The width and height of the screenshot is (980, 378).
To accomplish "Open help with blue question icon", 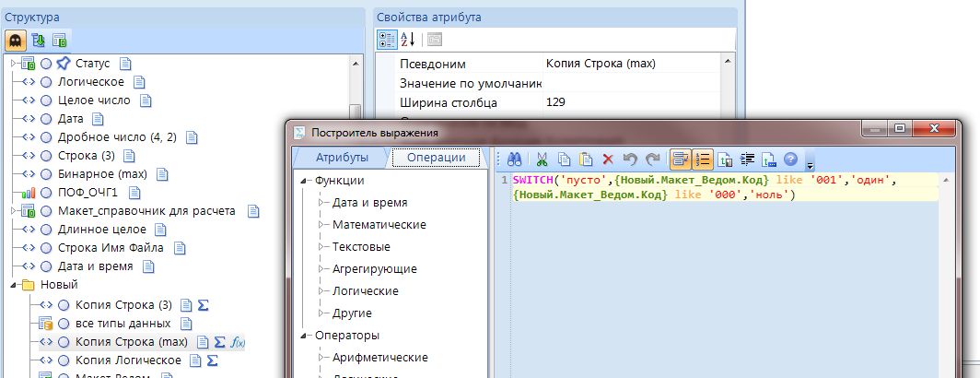I will [790, 158].
